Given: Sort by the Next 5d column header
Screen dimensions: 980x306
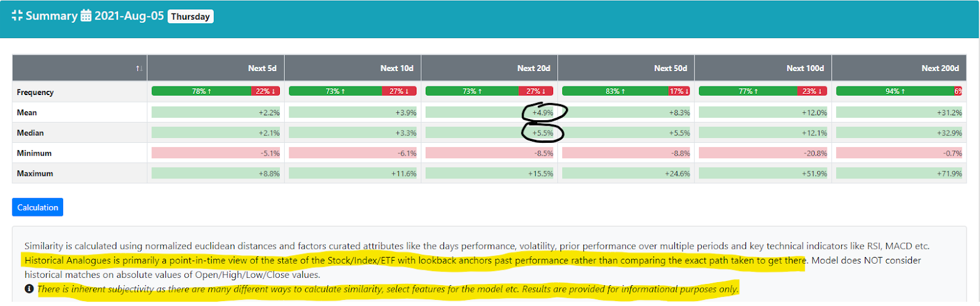Looking at the screenshot, I should click(262, 68).
